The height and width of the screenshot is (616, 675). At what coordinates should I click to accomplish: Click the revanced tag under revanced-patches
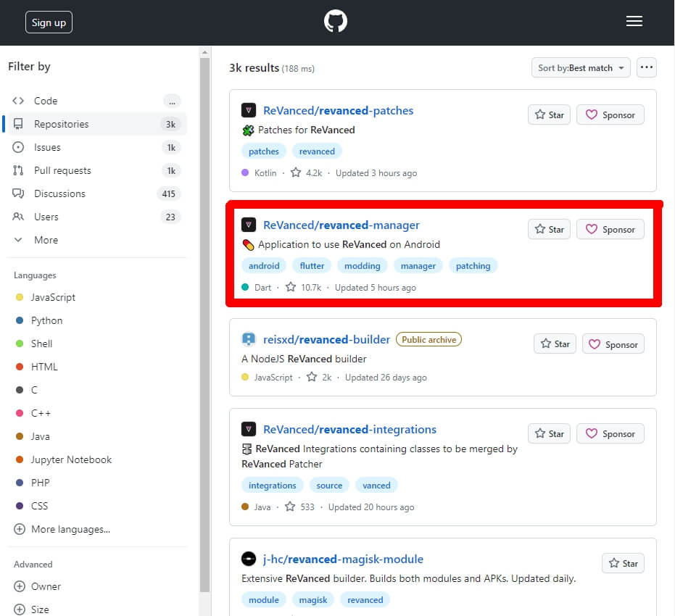pos(317,151)
